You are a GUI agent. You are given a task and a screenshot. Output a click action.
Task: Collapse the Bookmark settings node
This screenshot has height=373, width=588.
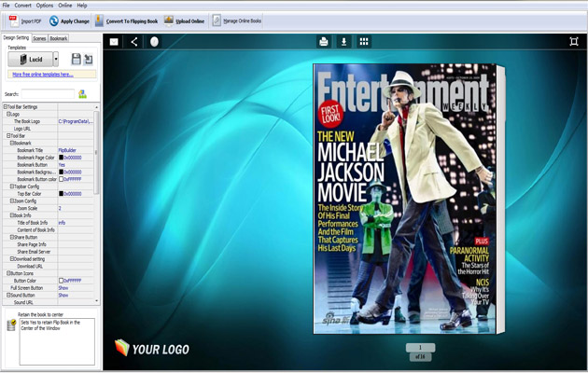12,143
